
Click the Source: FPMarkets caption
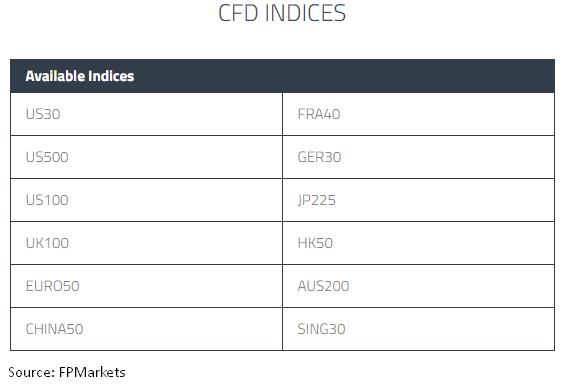pyautogui.click(x=67, y=372)
